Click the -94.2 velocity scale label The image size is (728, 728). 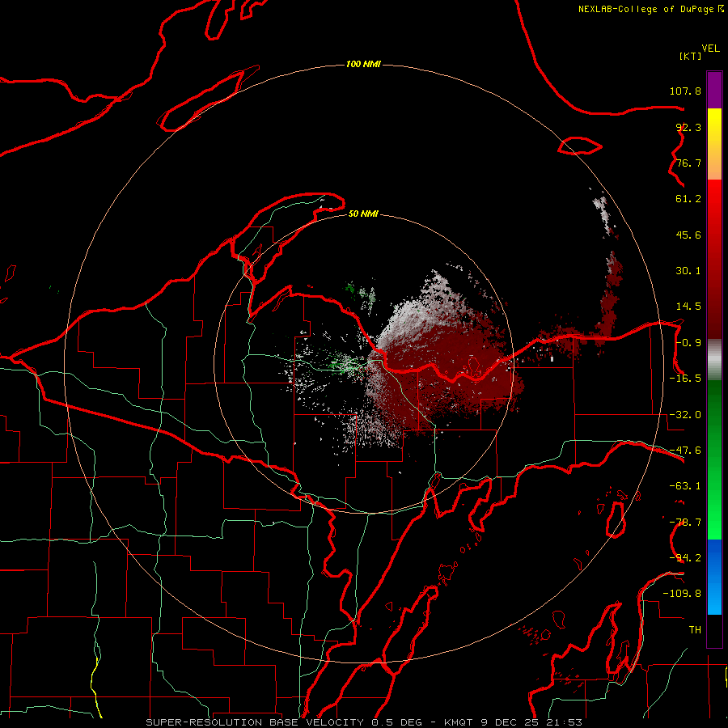pos(685,557)
